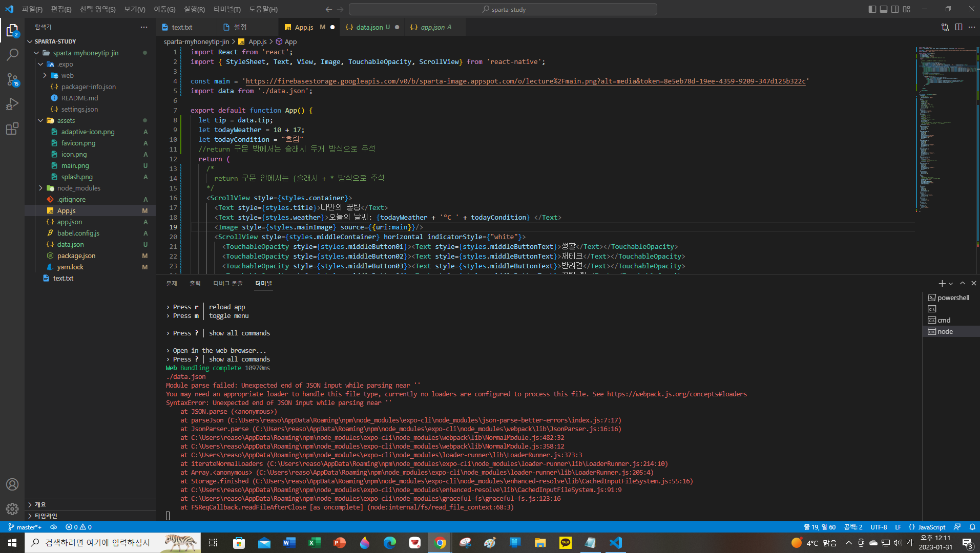
Task: Click the UTF-8 encoding status button
Action: point(879,527)
